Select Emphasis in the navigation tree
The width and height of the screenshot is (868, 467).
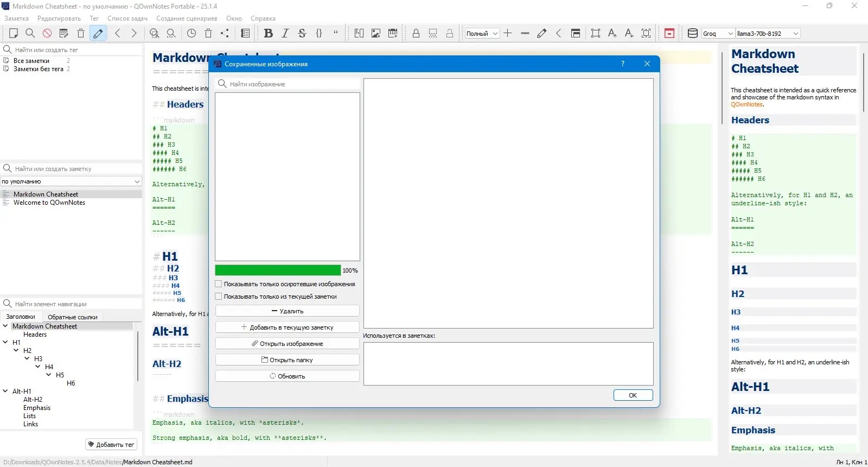[37, 408]
